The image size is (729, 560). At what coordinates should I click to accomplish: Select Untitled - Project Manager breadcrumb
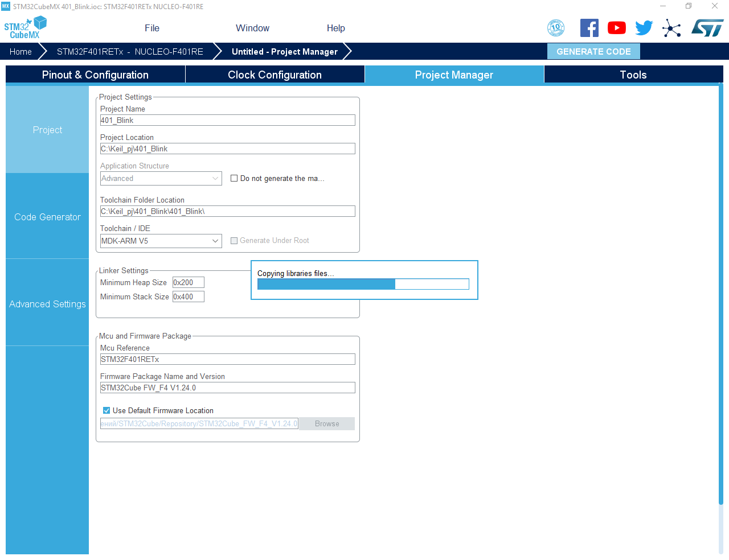point(285,52)
